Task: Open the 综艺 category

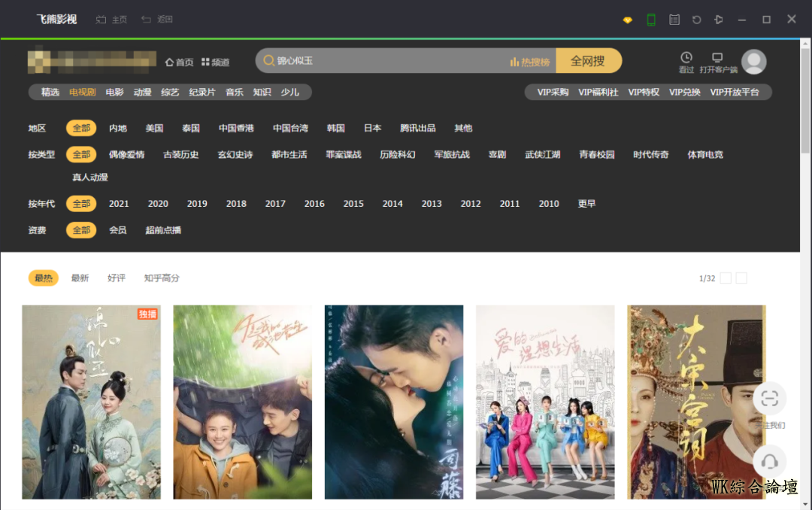Action: (x=170, y=93)
